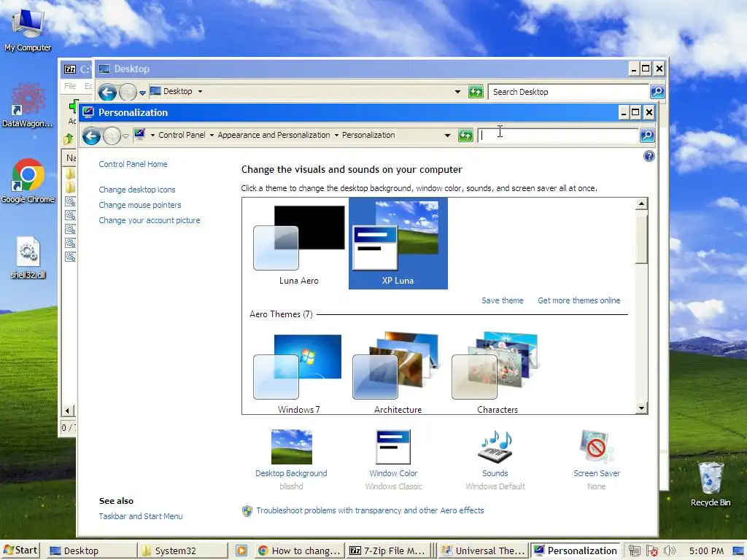Click the back arrow in Personalization window
This screenshot has height=560, width=747.
click(x=91, y=136)
